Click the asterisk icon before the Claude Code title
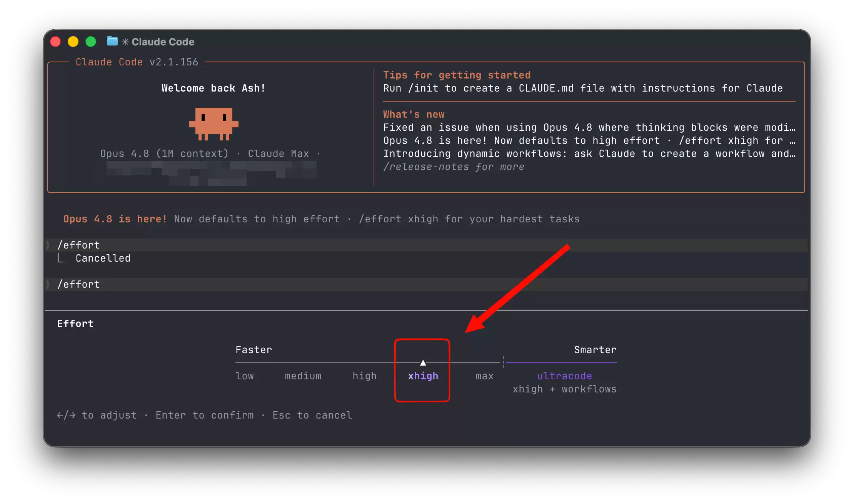Screen dimensions: 854x504 (125, 42)
